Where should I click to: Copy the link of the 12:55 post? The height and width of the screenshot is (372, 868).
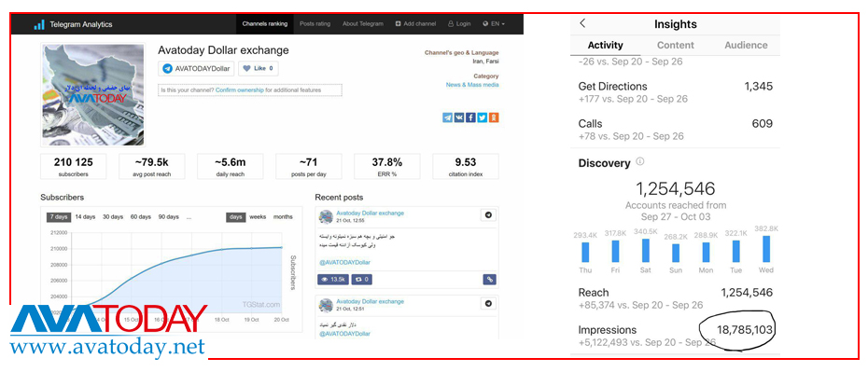(x=489, y=280)
